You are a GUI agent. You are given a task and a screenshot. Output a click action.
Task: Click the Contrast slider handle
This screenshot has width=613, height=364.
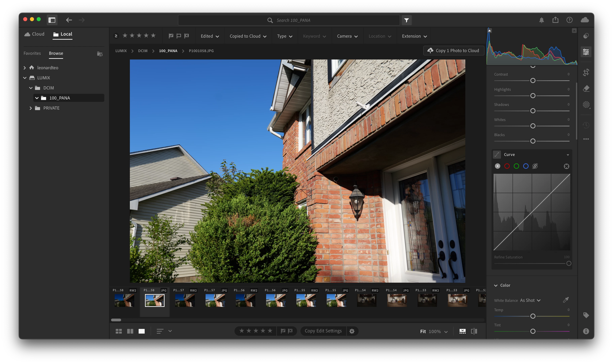(x=533, y=81)
